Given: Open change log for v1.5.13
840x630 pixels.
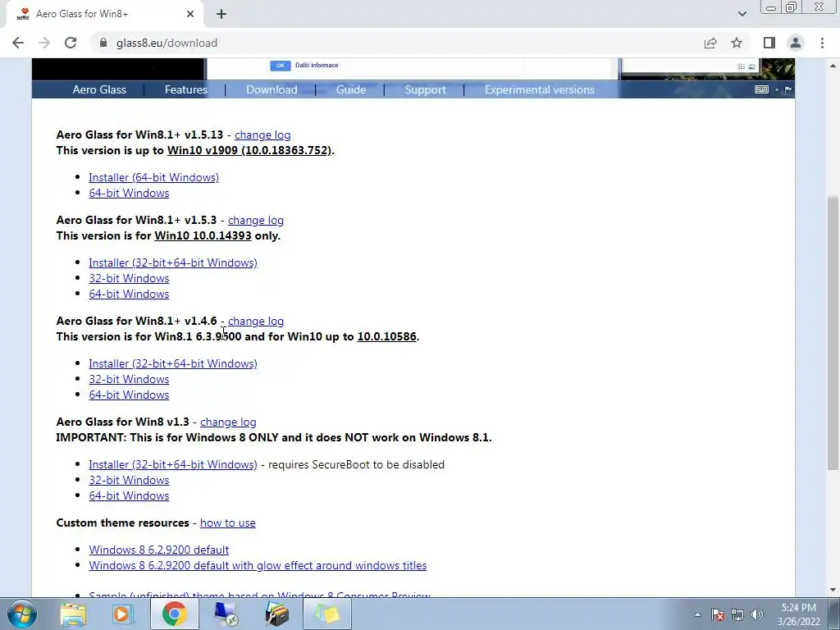Looking at the screenshot, I should [x=262, y=135].
